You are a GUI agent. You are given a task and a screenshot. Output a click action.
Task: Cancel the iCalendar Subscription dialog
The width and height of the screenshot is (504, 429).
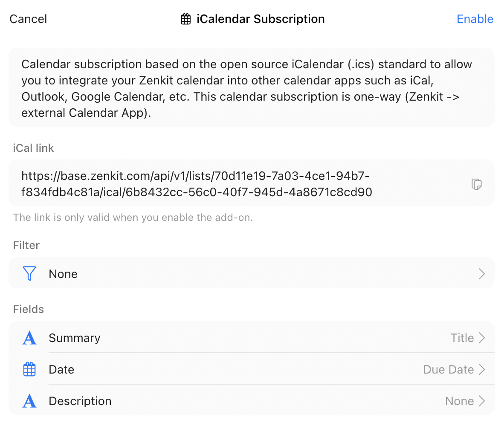pyautogui.click(x=28, y=19)
